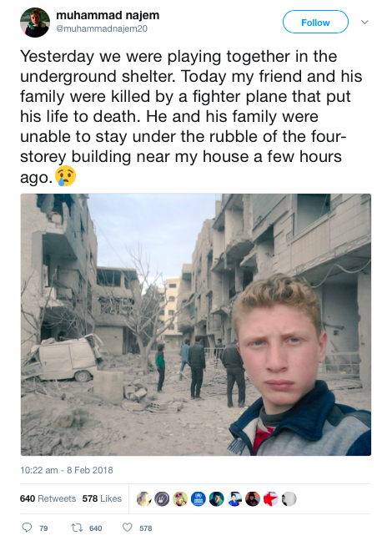Screen dimensions: 392x546
Task: Open the third liker avatar with flowers
Action: [x=180, y=499]
